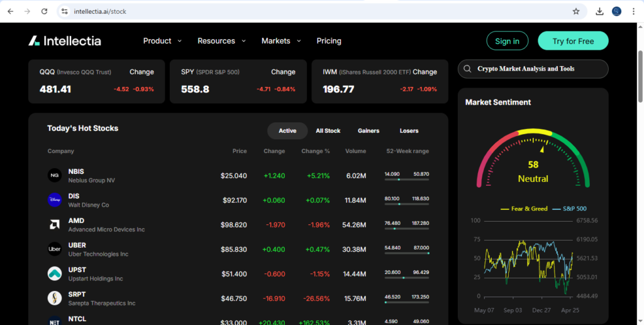
Task: Click the 52-Week range column header
Action: (x=408, y=151)
